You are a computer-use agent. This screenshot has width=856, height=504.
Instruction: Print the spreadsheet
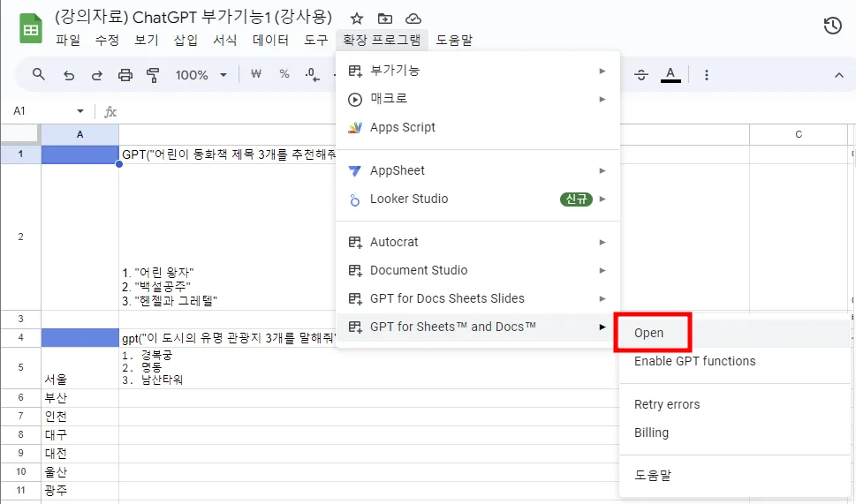(x=125, y=75)
